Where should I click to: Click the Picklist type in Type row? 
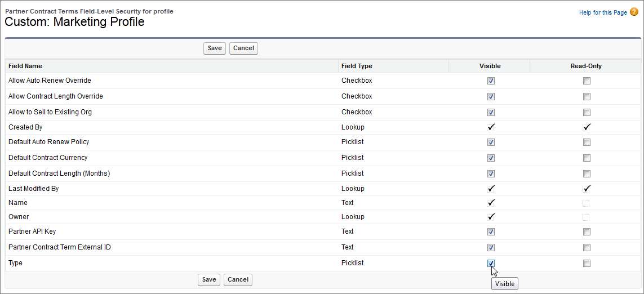click(x=352, y=263)
